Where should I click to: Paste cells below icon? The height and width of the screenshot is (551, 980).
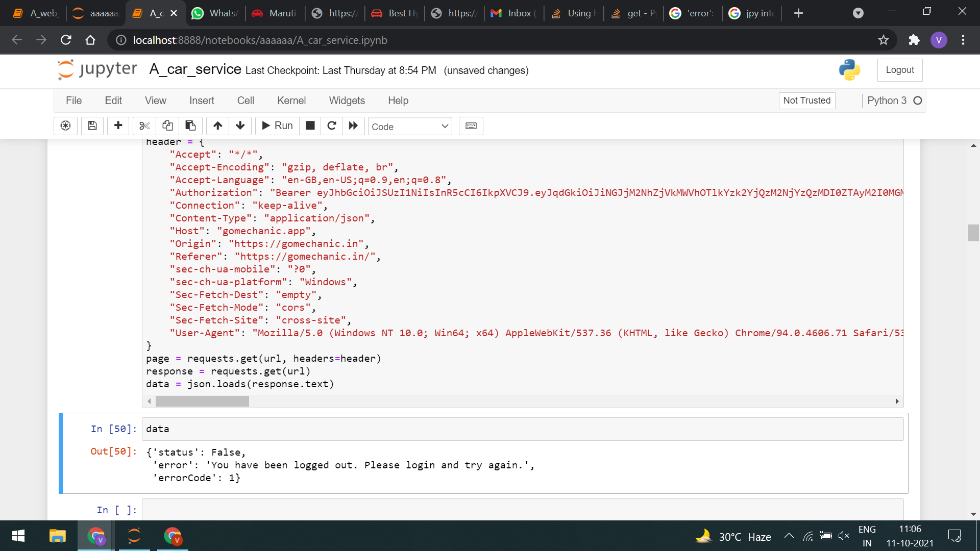190,126
